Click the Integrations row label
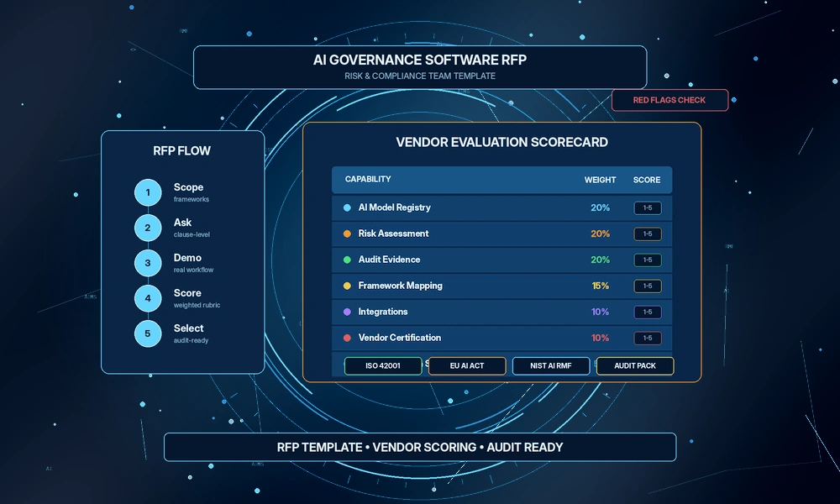 [382, 312]
